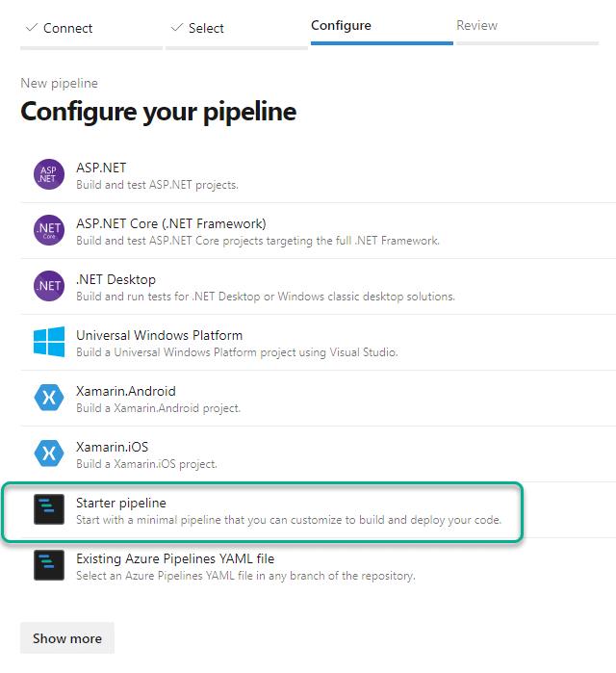Select the ASP.NET Core (.NET Framework) title
The image size is (616, 673).
[170, 224]
